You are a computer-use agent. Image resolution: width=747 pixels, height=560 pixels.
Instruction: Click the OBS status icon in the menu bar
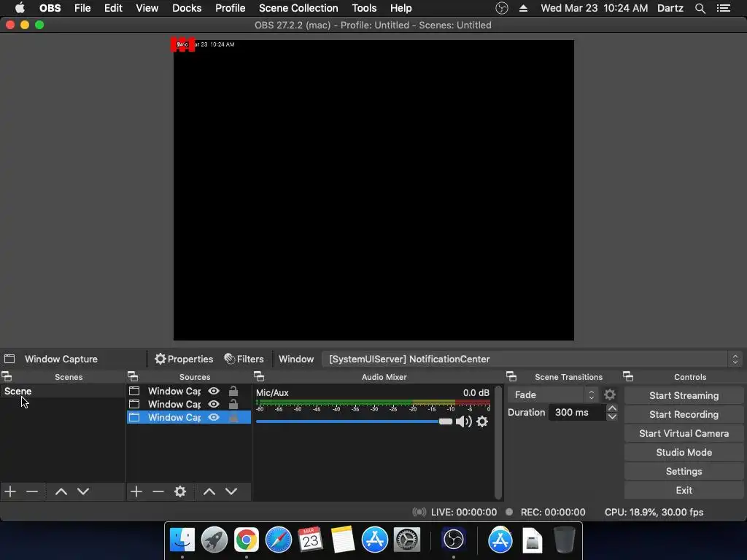tap(502, 8)
